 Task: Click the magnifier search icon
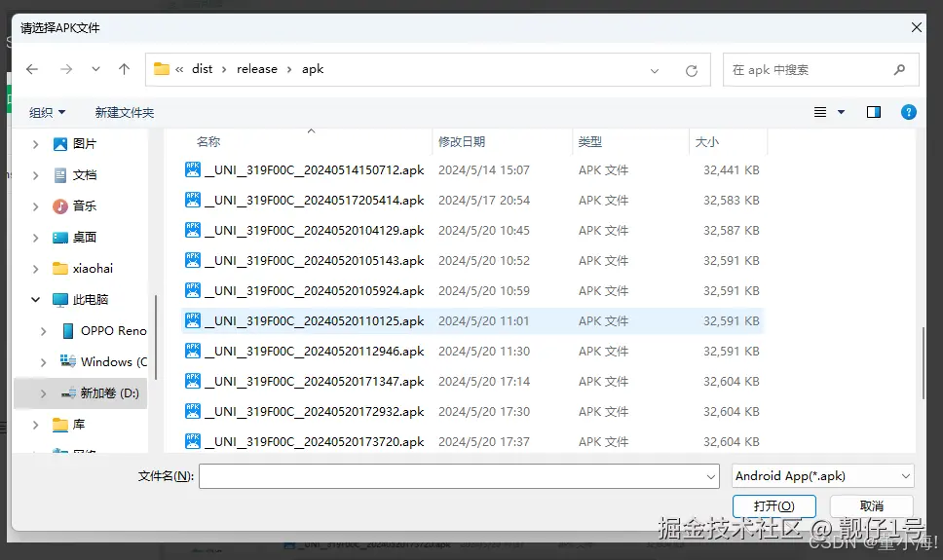click(900, 70)
